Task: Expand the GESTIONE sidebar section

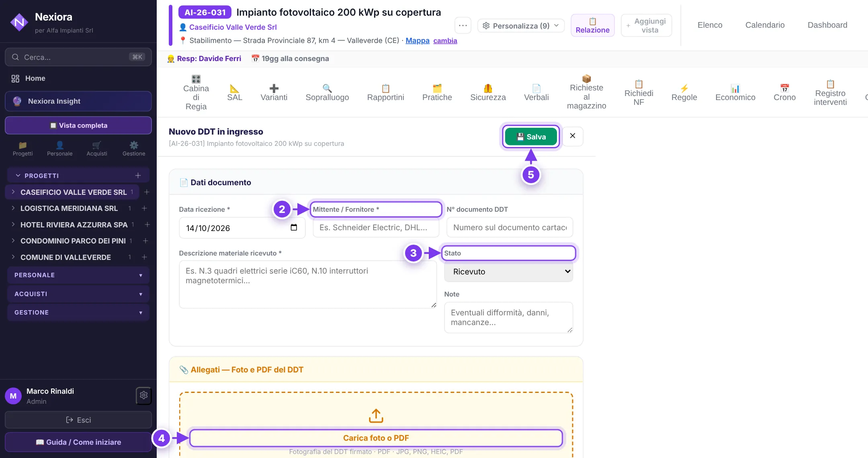Action: (x=78, y=313)
